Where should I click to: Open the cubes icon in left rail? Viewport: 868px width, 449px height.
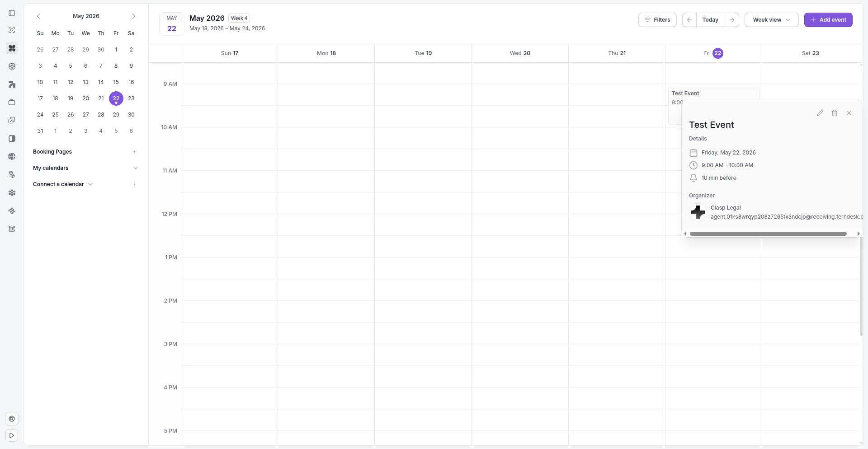pos(12,174)
